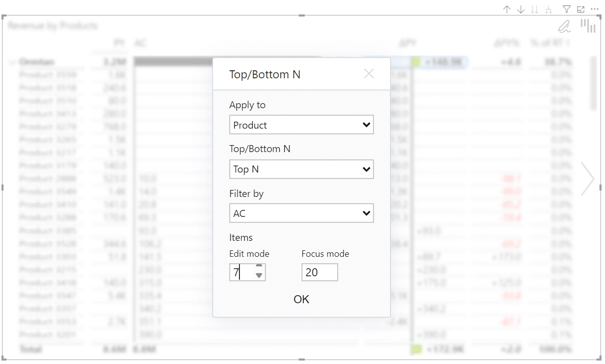Collapse the Ormetan row

coord(12,61)
